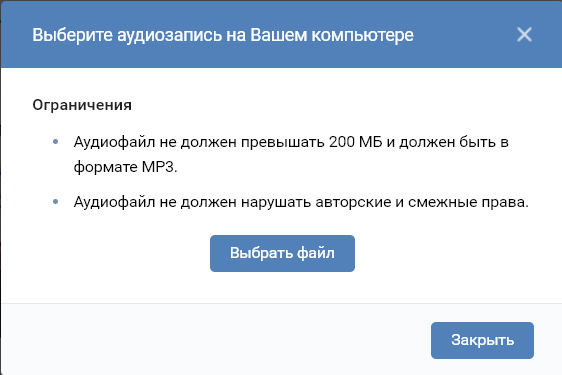Screen dimensions: 562x375
Task: Click the dialog title Выберите аудиозапись на Вашем компьютере
Action: pos(223,35)
